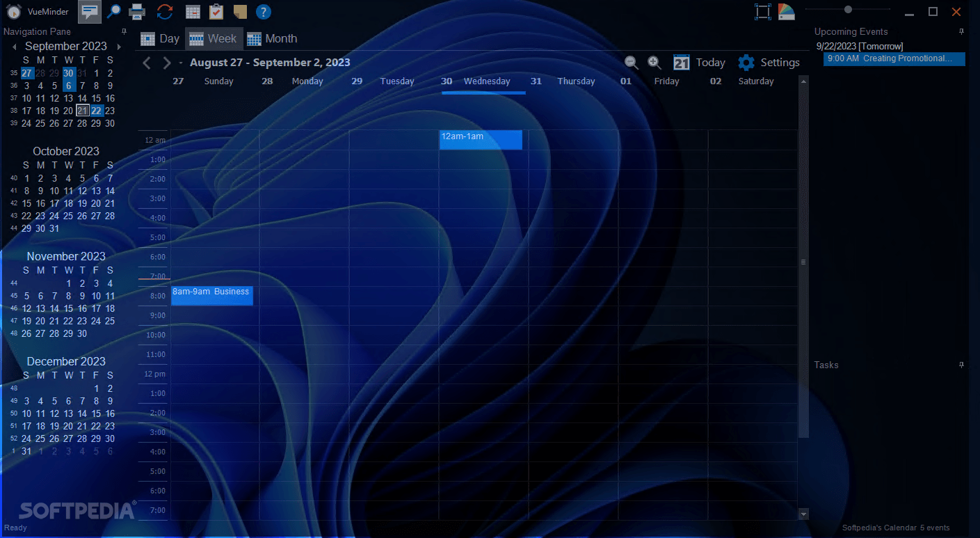980x538 pixels.
Task: Click the Tasks panel pushpin icon
Action: point(962,365)
